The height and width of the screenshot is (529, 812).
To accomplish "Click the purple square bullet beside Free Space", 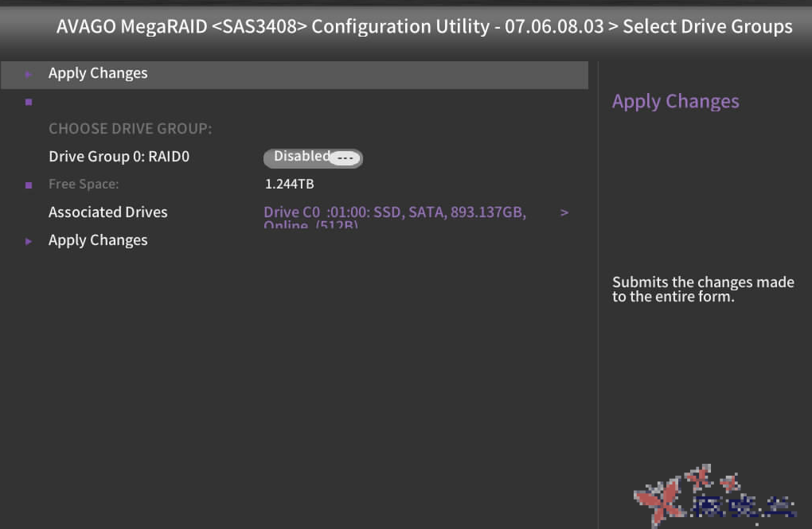I will point(29,185).
